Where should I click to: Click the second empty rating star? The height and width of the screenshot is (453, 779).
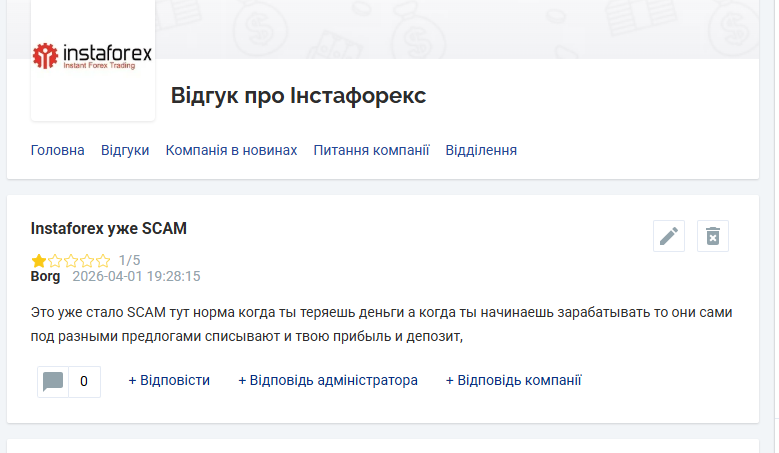coord(55,260)
